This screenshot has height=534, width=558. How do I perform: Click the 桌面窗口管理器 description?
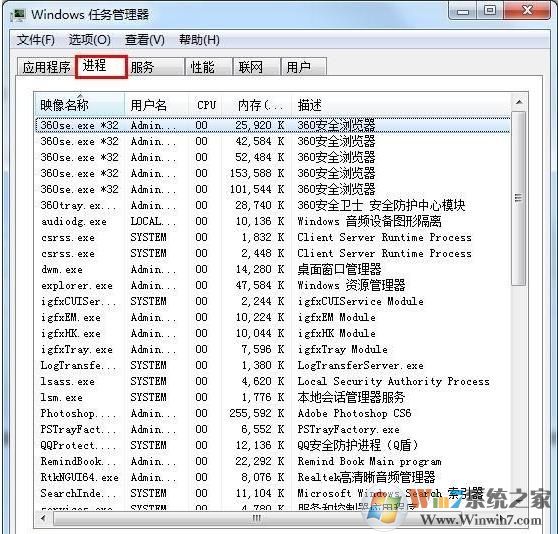(339, 269)
